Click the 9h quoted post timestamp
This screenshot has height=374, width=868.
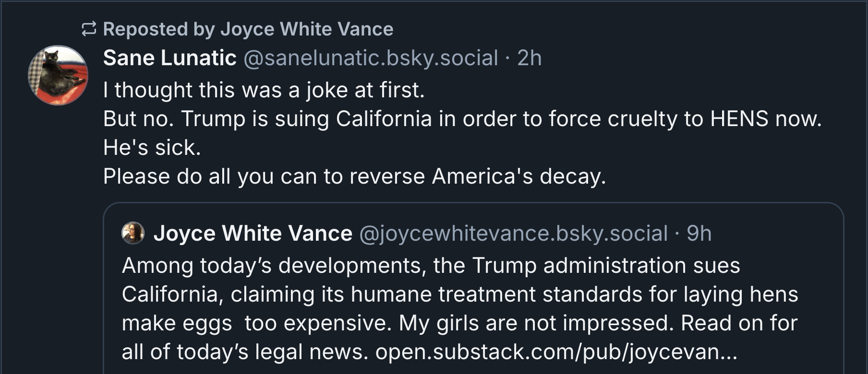(699, 234)
